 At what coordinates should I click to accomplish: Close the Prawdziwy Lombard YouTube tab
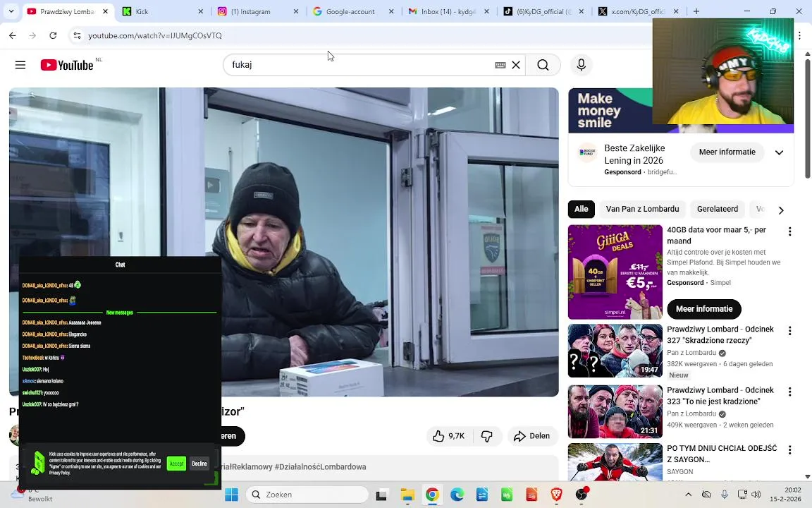pos(105,11)
